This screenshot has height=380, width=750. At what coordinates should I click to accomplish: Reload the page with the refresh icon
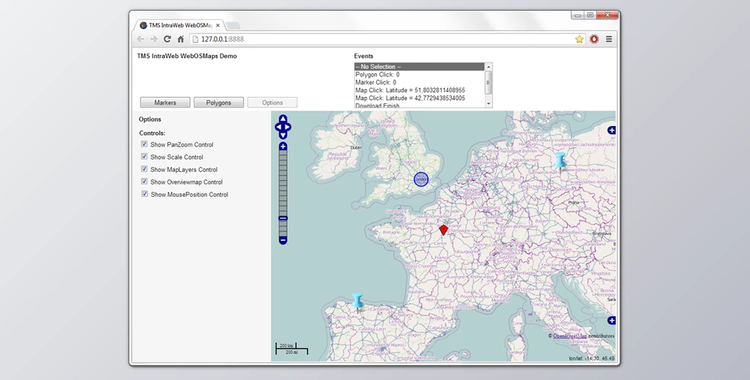[x=167, y=39]
